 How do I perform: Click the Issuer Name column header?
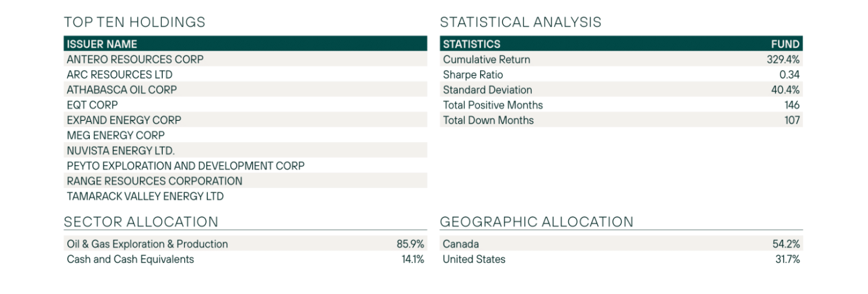[102, 44]
